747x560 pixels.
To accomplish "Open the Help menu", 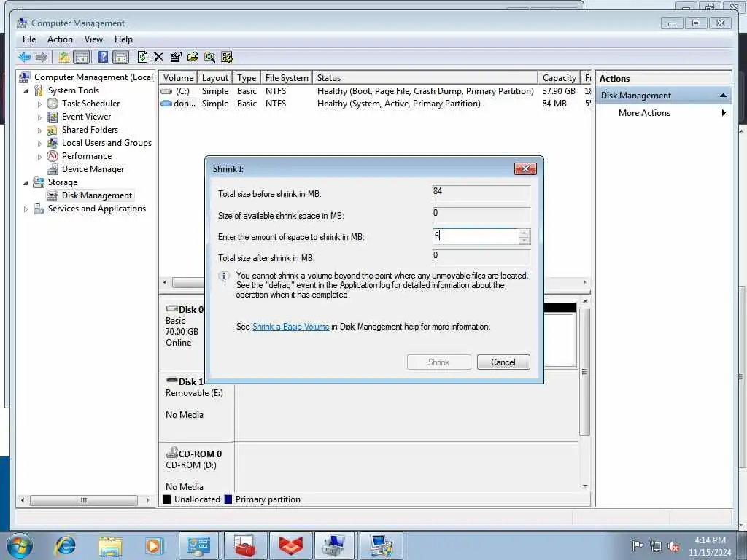I will (x=123, y=39).
